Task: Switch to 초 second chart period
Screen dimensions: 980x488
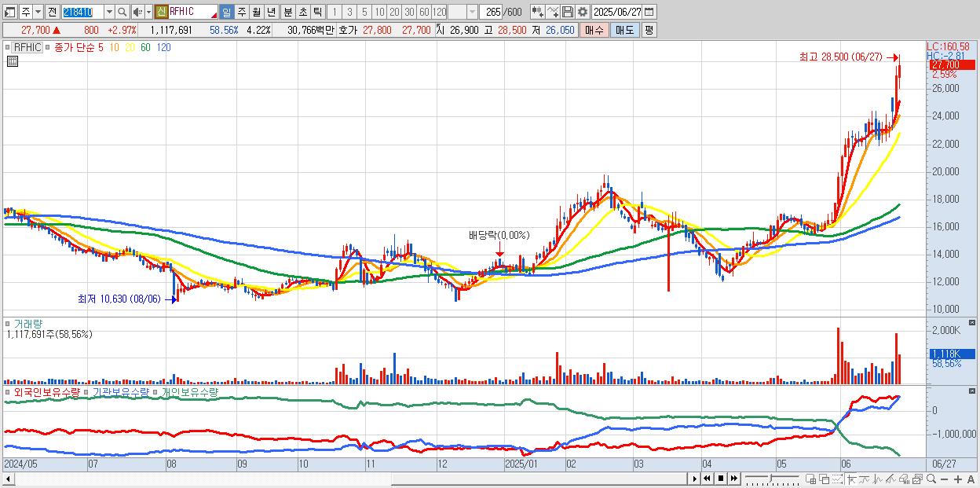Action: (x=302, y=12)
